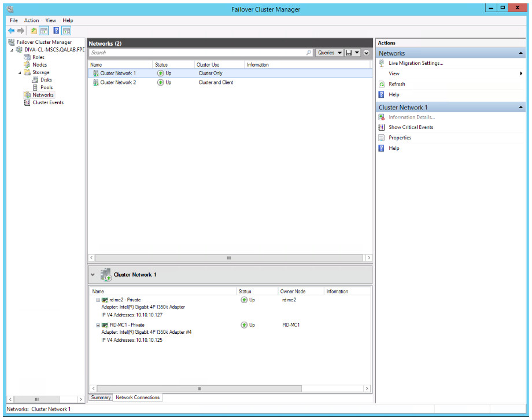Screen dimensions: 532x420
Task: Open the Queries dropdown
Action: (x=328, y=52)
